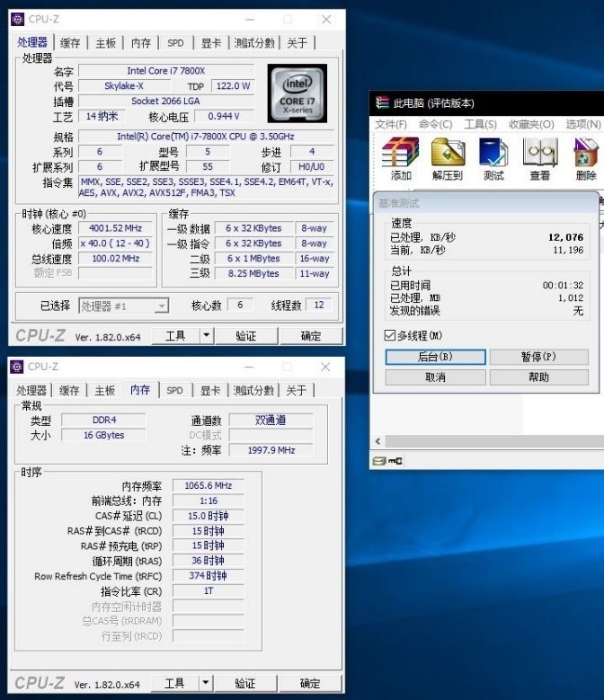Image resolution: width=604 pixels, height=700 pixels.
Task: Click WinRAR Test (测试) toolbar icon
Action: tap(493, 158)
